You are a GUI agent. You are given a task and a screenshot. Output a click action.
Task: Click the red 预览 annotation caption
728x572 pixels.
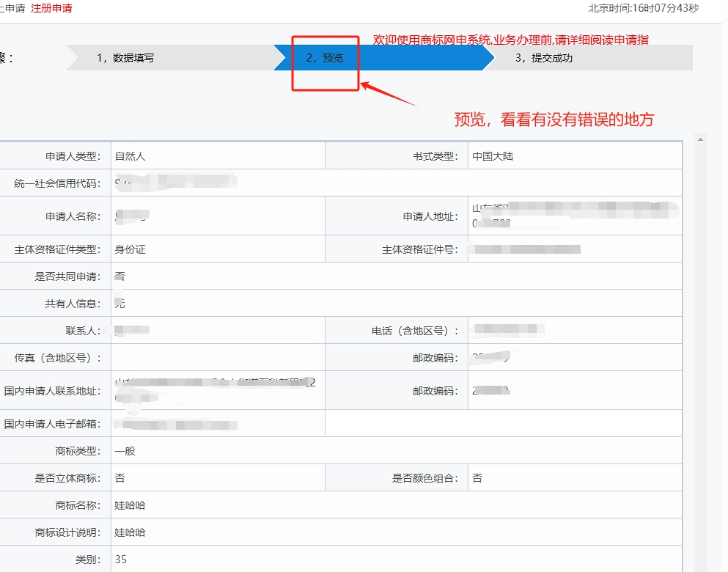pyautogui.click(x=554, y=120)
